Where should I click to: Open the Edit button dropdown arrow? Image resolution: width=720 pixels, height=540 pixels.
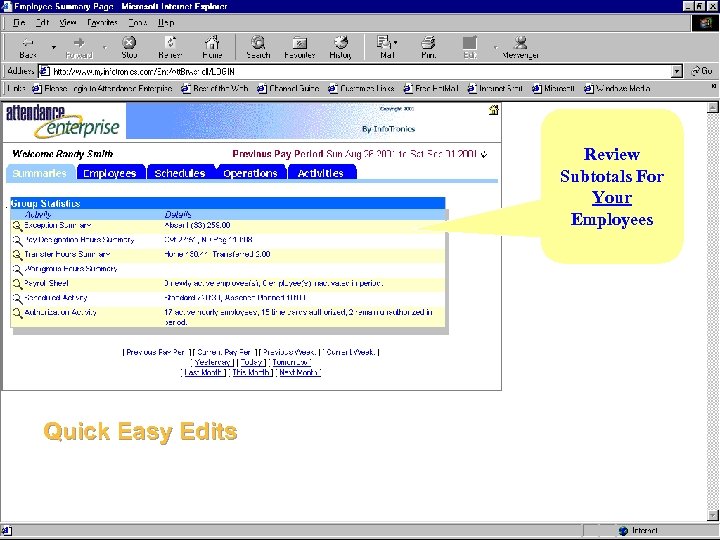(x=495, y=47)
